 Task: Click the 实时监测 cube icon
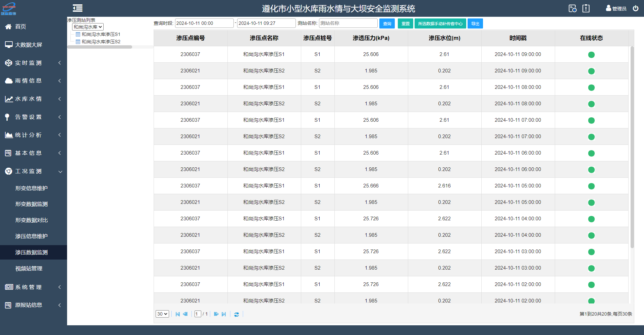pos(9,63)
